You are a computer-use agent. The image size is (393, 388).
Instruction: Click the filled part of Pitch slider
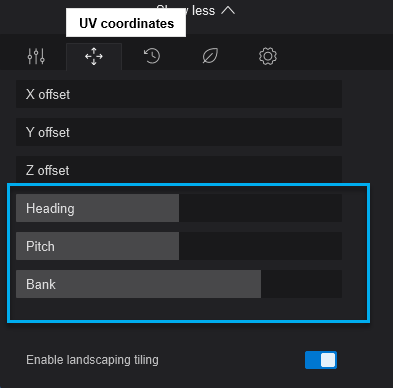click(97, 246)
